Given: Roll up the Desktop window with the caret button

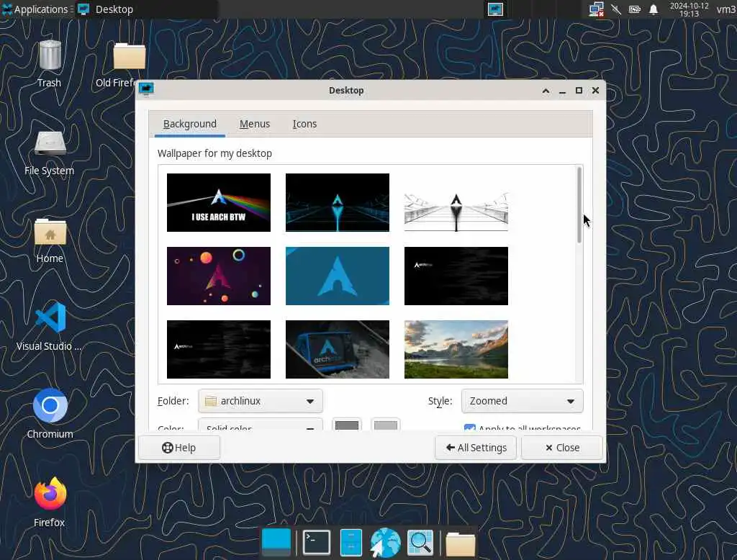Looking at the screenshot, I should pos(546,91).
